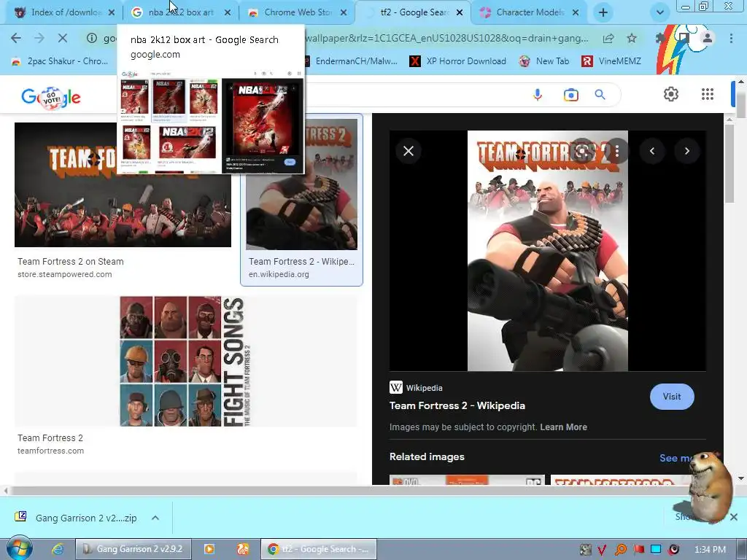Open the Windows Start button
The width and height of the screenshot is (747, 560).
pyautogui.click(x=19, y=548)
